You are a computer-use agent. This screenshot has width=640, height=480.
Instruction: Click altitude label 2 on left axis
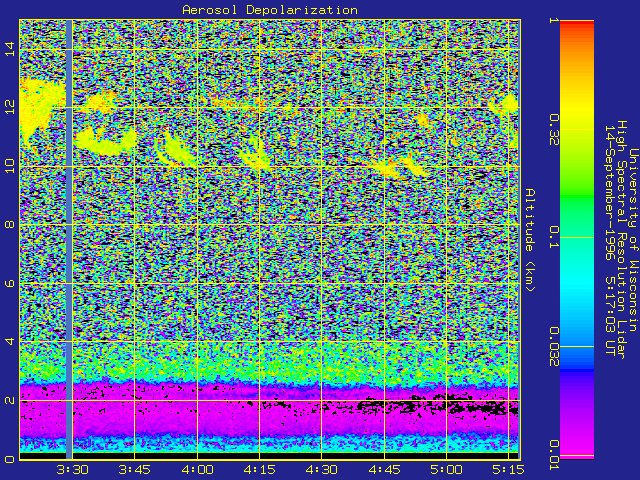10,400
